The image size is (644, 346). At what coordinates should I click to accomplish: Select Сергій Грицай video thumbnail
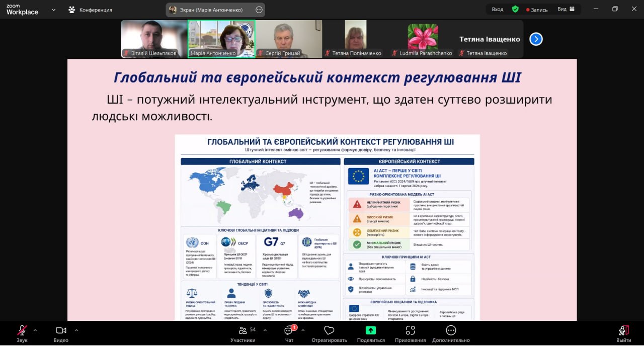pyautogui.click(x=289, y=39)
